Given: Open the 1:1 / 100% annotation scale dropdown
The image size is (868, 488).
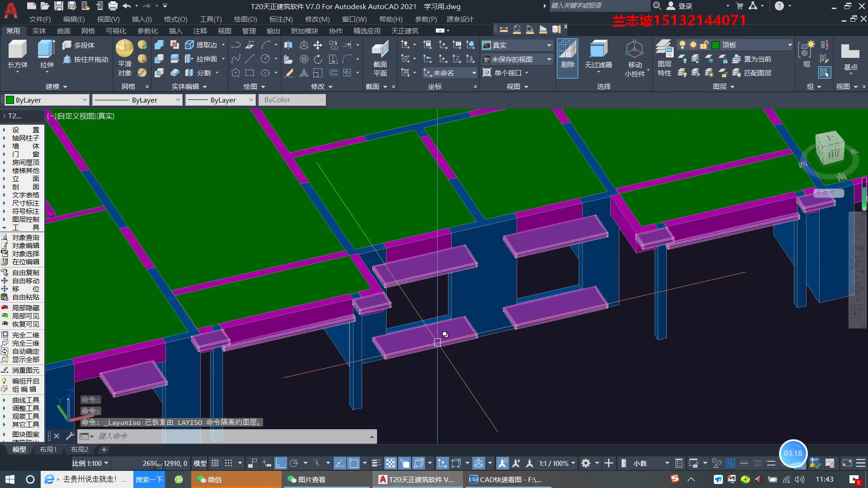Looking at the screenshot, I should pyautogui.click(x=557, y=463).
